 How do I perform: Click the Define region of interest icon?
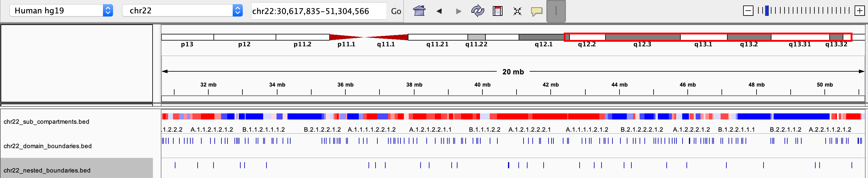(x=497, y=11)
